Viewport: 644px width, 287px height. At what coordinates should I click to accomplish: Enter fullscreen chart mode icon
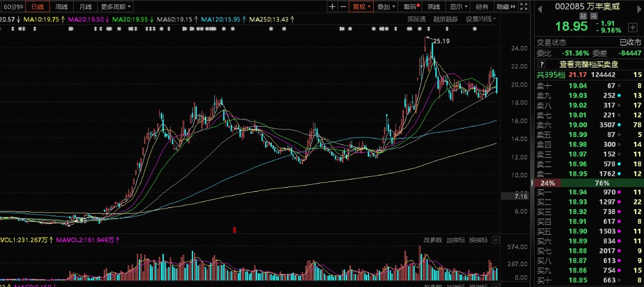coord(524,7)
